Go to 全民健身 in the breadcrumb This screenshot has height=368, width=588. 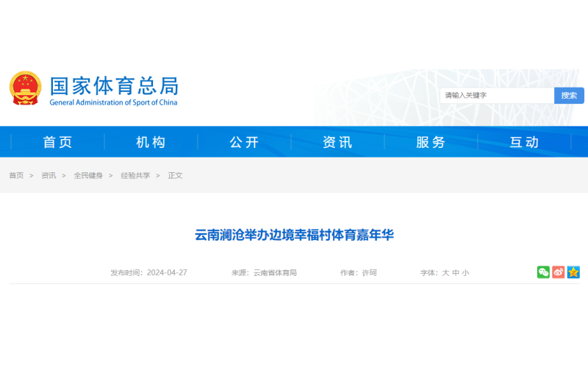point(88,175)
